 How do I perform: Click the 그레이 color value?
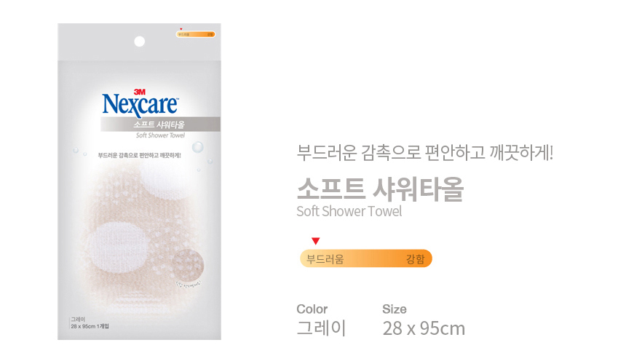(x=321, y=328)
